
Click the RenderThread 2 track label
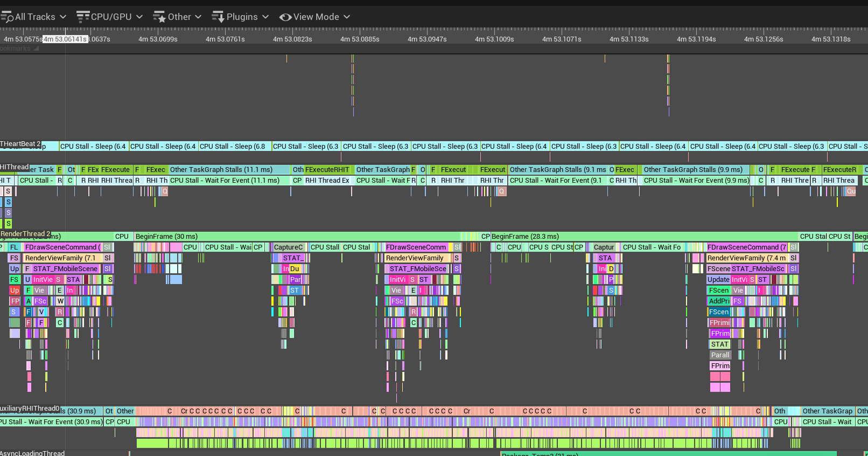(25, 234)
